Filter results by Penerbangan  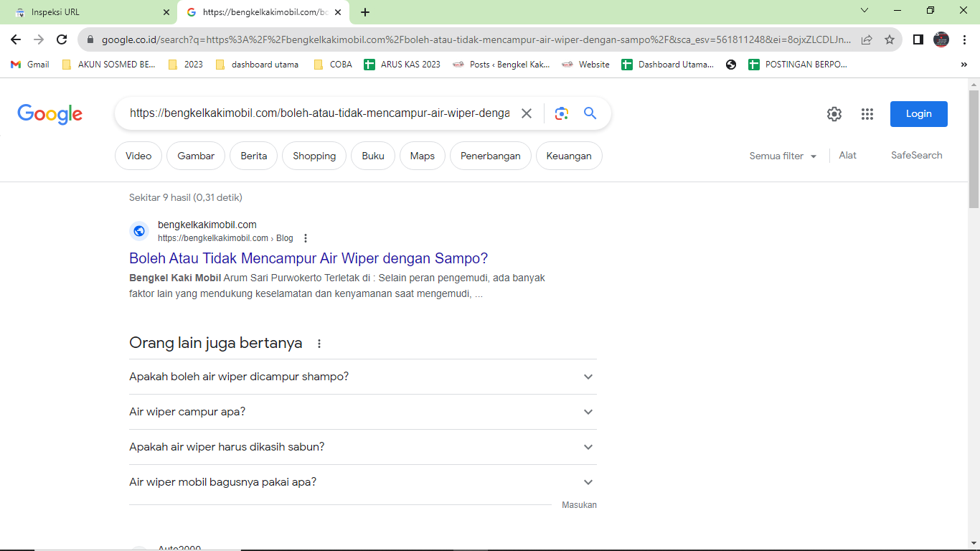coord(491,156)
